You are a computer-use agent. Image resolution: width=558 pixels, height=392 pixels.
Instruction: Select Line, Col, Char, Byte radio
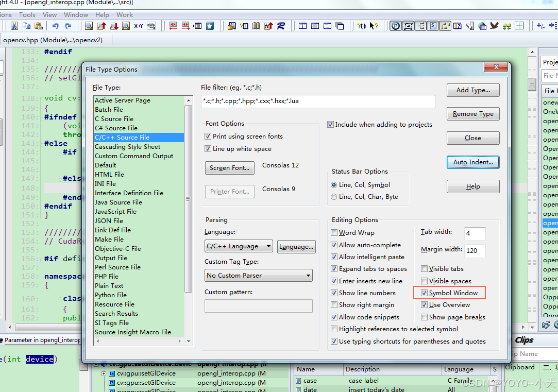(334, 197)
